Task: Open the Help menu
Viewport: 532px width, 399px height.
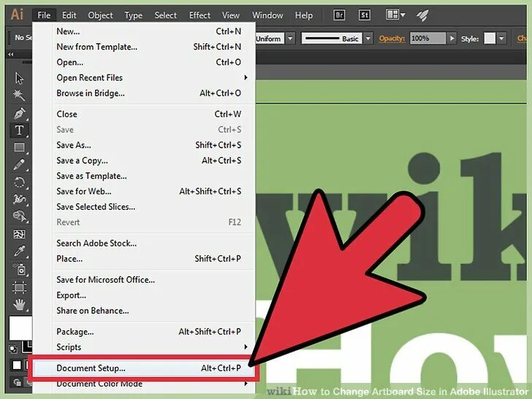Action: tap(304, 15)
